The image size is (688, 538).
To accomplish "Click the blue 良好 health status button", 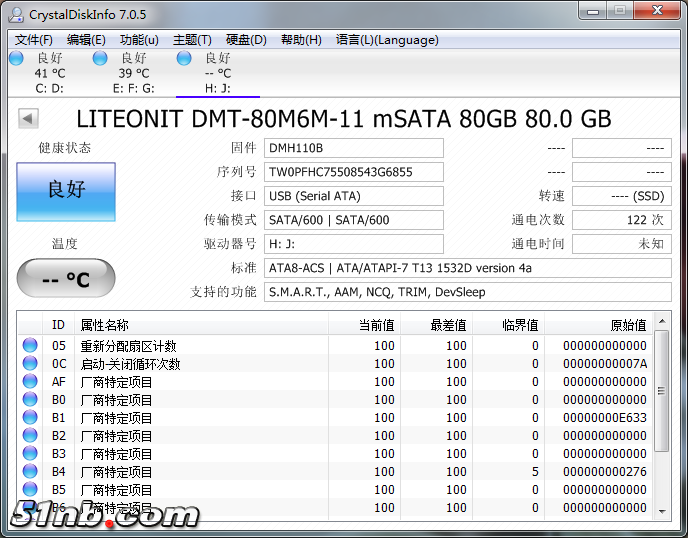I will (66, 192).
